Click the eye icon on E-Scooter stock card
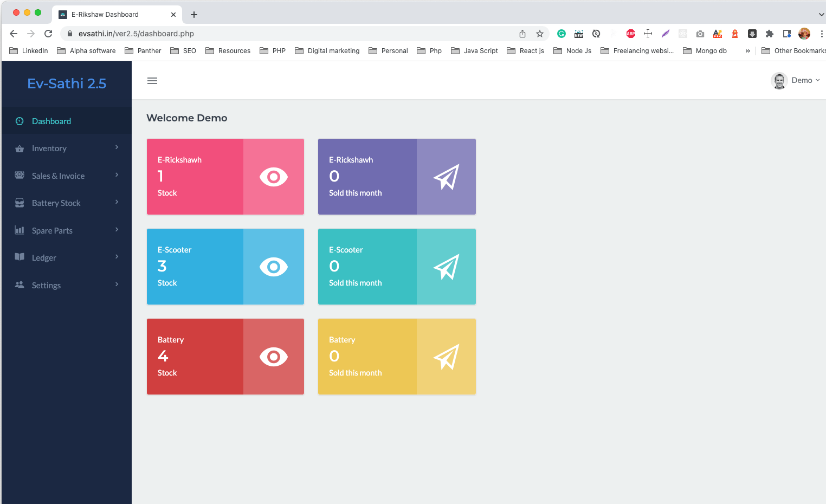This screenshot has height=504, width=826. tap(273, 267)
